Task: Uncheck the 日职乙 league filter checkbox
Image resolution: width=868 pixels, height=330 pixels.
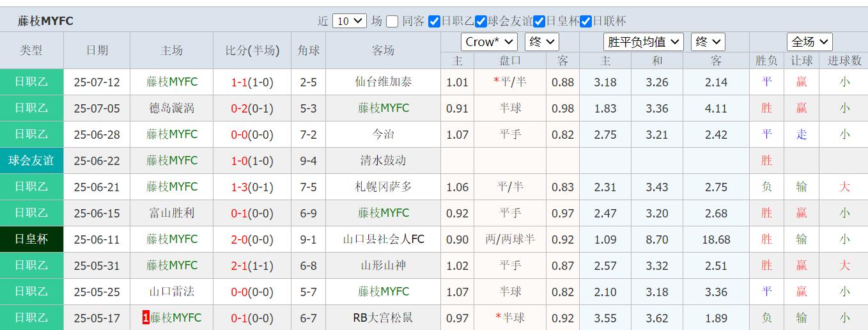Action: [435, 21]
